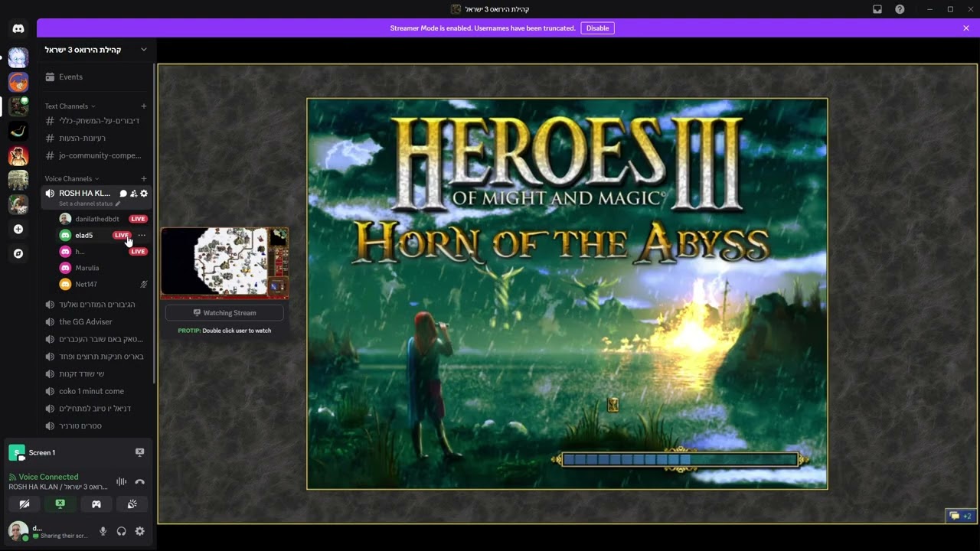The width and height of the screenshot is (980, 551).
Task: Open the Events calendar
Action: pyautogui.click(x=96, y=77)
